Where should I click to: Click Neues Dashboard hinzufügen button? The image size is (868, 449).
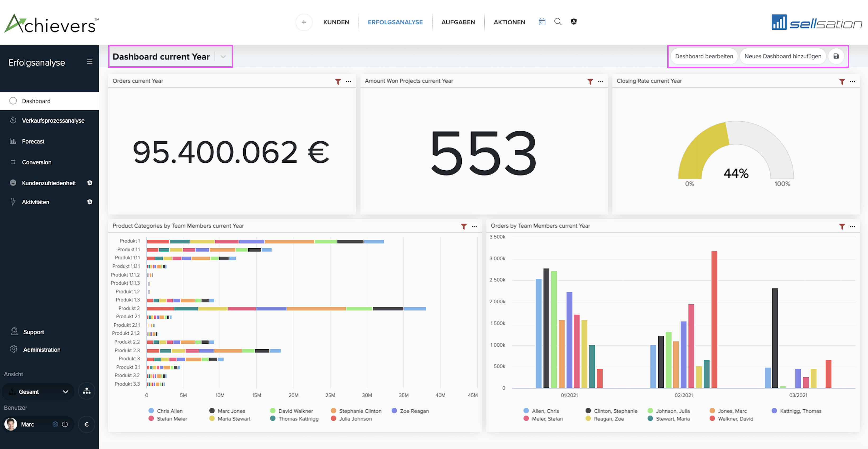pyautogui.click(x=782, y=56)
